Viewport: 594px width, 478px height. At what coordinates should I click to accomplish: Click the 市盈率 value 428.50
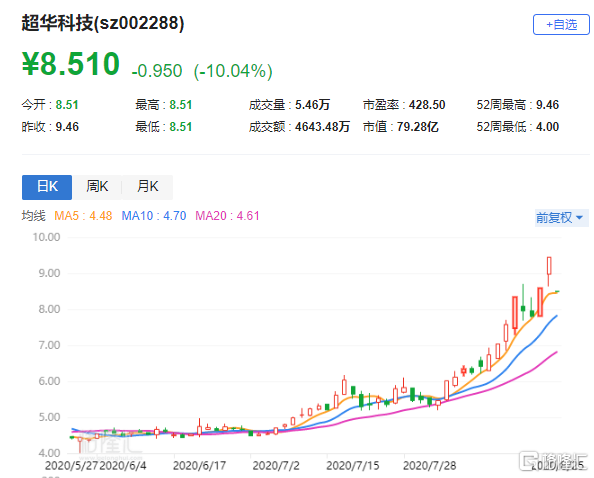[427, 105]
